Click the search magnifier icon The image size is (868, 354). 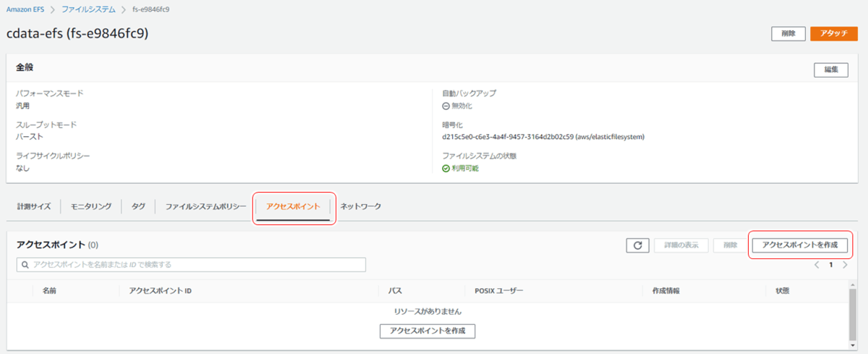tap(25, 265)
